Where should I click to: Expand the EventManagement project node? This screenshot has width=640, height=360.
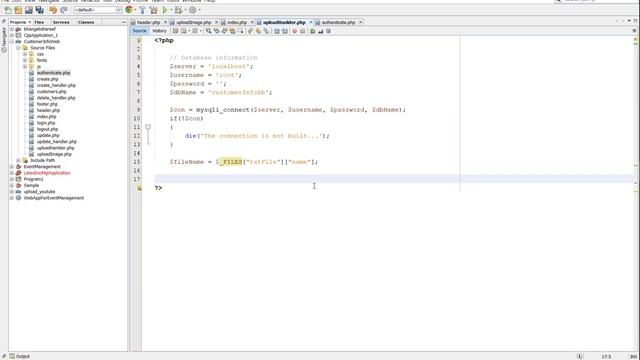click(12, 167)
